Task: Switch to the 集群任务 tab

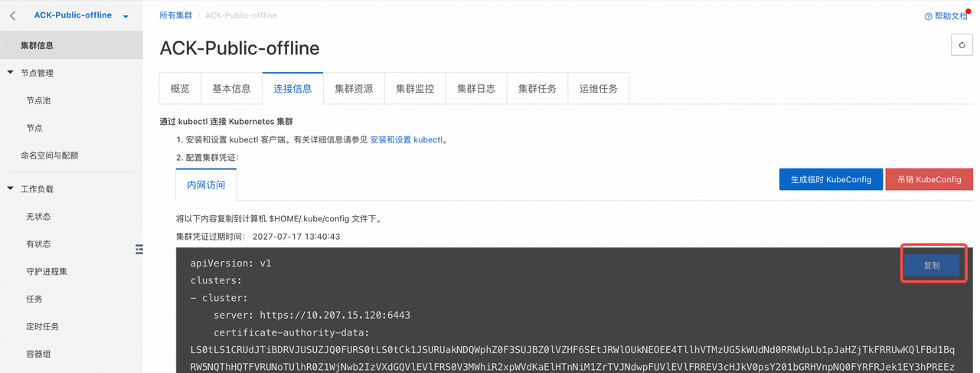Action: (537, 89)
